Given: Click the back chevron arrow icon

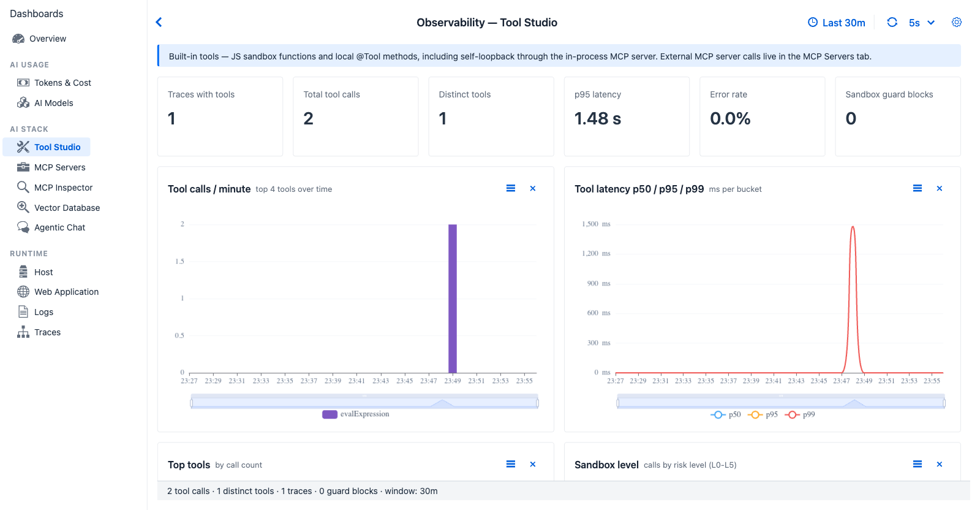Looking at the screenshot, I should coord(159,22).
